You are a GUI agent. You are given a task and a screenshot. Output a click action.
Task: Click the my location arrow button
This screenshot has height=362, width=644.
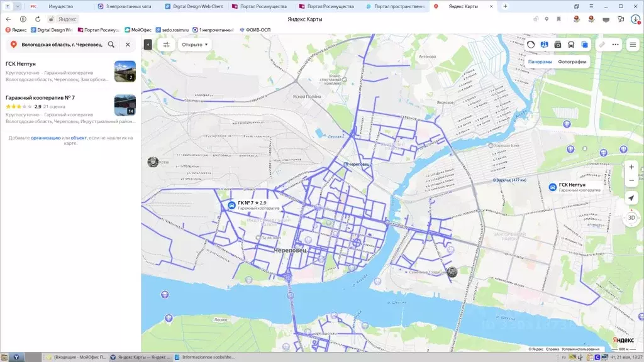point(631,198)
